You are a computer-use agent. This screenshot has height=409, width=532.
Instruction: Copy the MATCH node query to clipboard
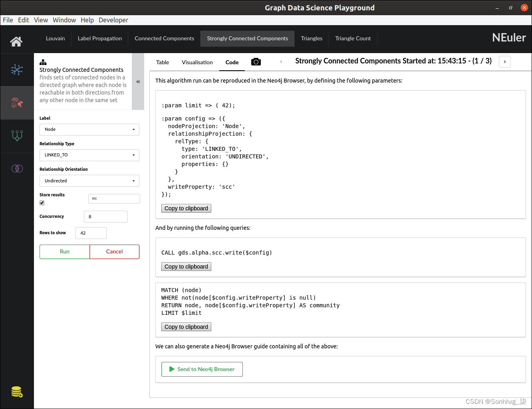click(186, 327)
